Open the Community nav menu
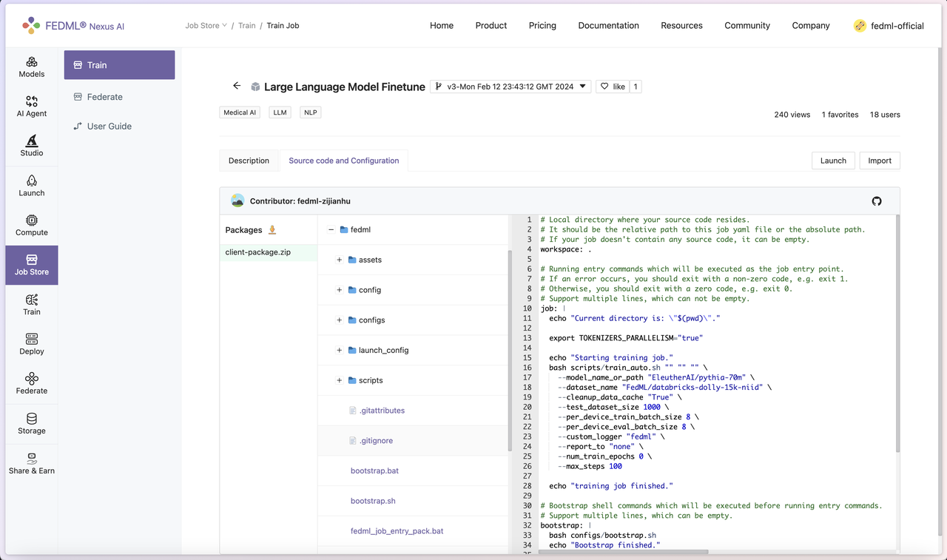The width and height of the screenshot is (947, 560). pos(747,25)
